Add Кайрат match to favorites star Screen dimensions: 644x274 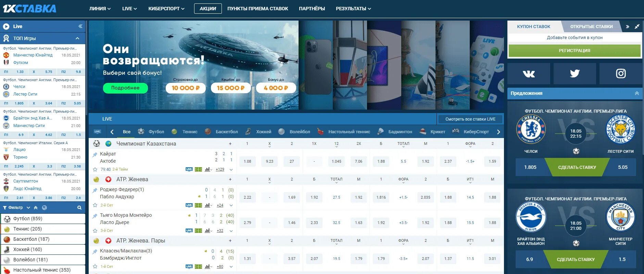click(95, 169)
